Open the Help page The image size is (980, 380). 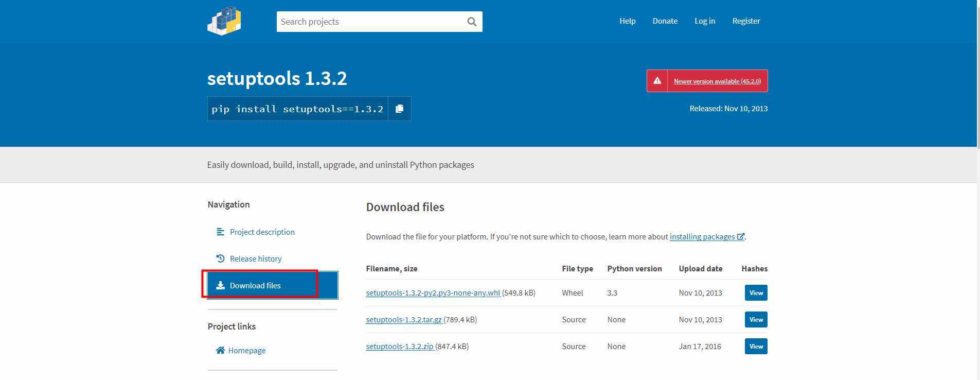tap(627, 21)
